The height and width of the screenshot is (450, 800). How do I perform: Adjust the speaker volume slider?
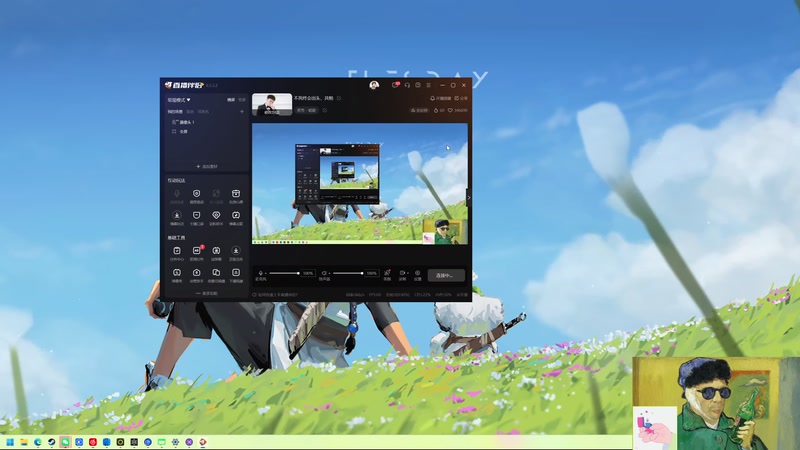coord(348,273)
